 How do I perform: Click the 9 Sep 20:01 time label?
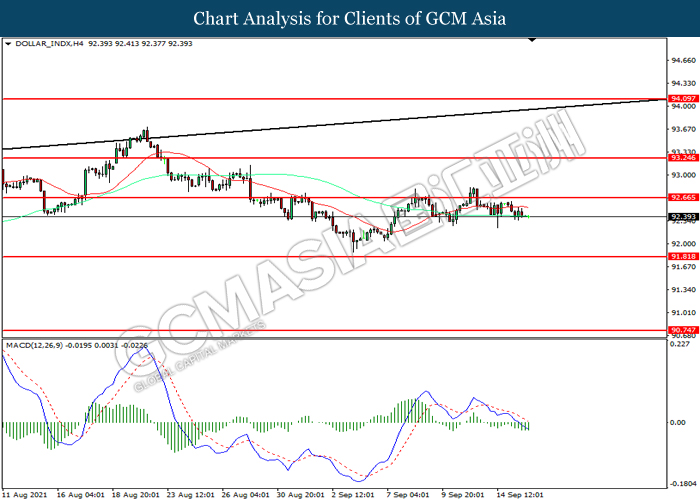[x=462, y=495]
